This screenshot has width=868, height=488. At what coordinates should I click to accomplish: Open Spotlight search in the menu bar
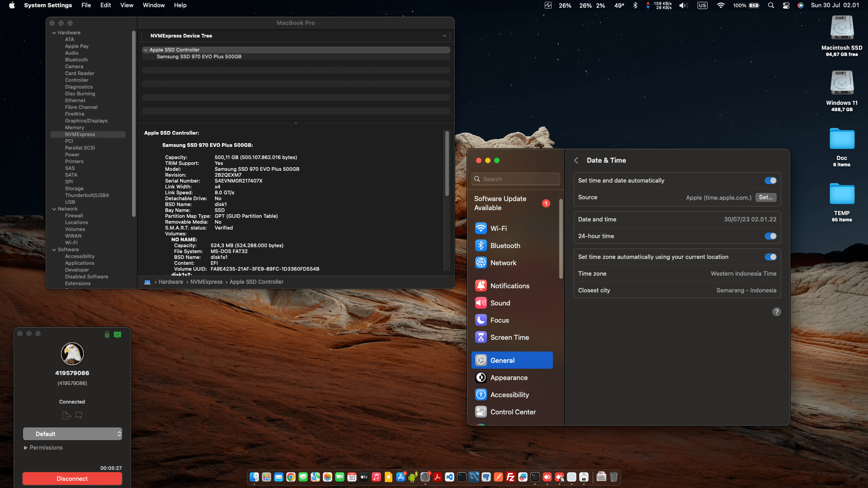click(771, 5)
